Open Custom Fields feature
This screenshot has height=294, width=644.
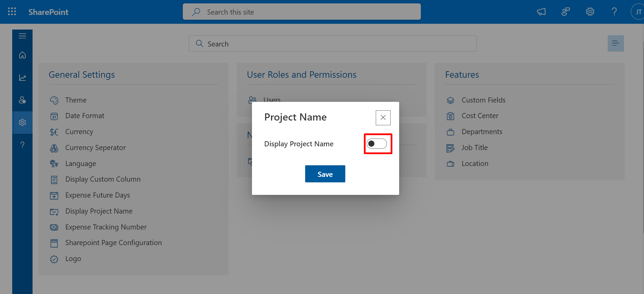click(x=484, y=100)
